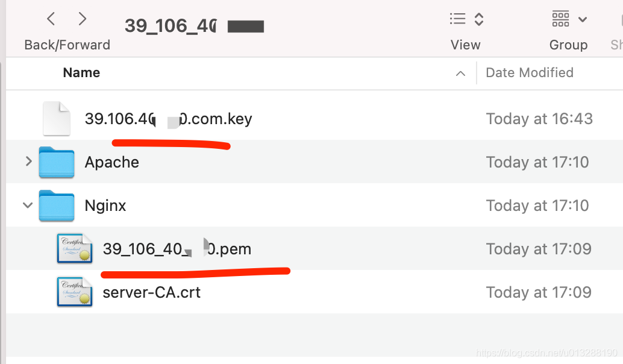Navigate forward with the Forward arrow

click(83, 19)
